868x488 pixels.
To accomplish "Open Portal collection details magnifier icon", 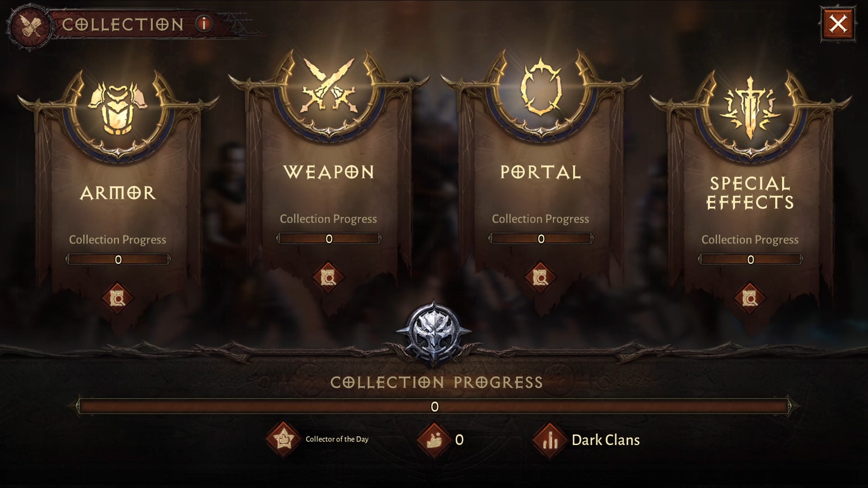I will 540,277.
